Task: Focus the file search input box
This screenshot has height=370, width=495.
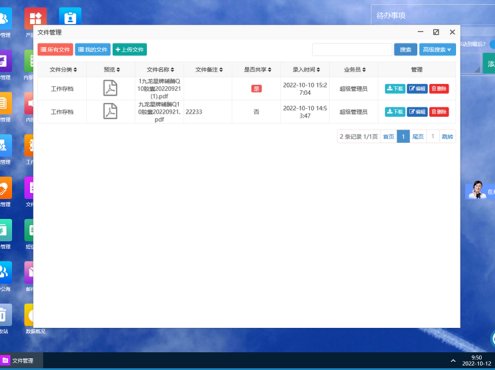Action: tap(352, 50)
